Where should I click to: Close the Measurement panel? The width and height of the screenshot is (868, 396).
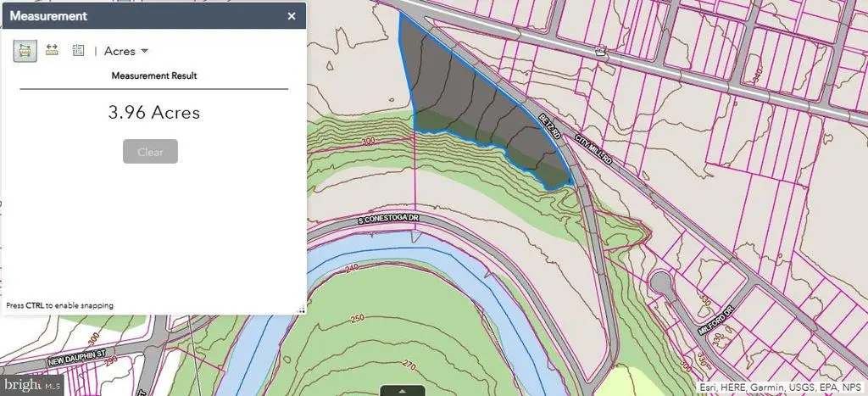point(292,15)
